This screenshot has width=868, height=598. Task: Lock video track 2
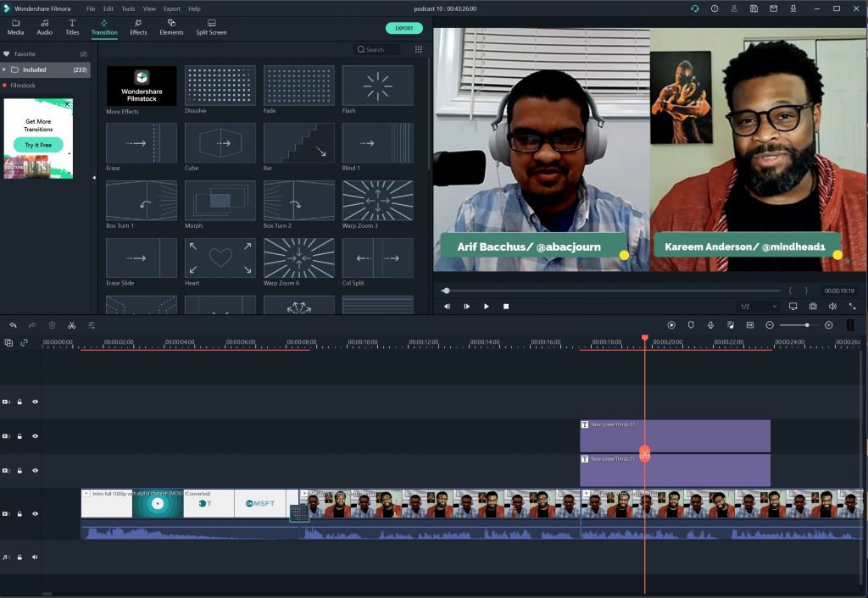(x=20, y=470)
